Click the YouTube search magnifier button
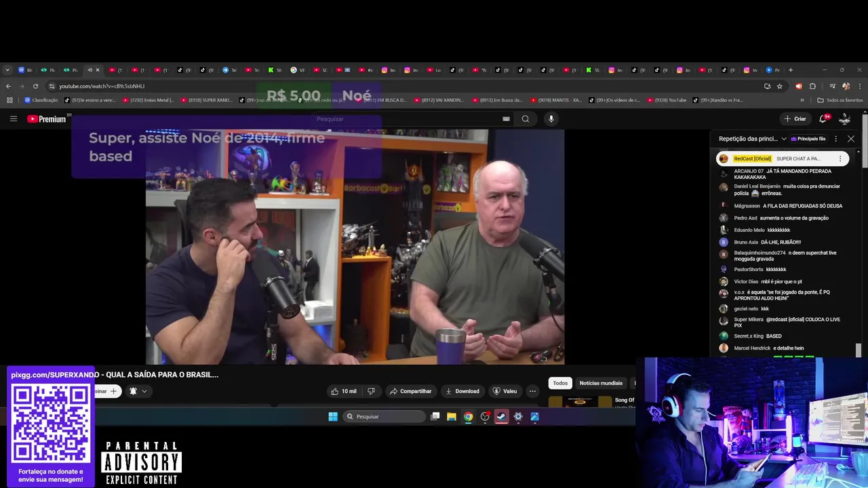Screen dimensions: 868x488 pos(526,119)
